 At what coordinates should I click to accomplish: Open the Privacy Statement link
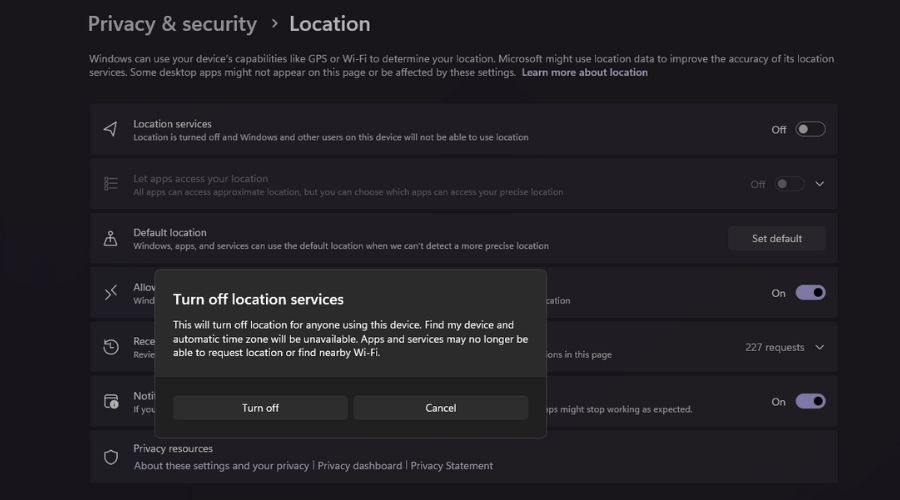pos(452,466)
